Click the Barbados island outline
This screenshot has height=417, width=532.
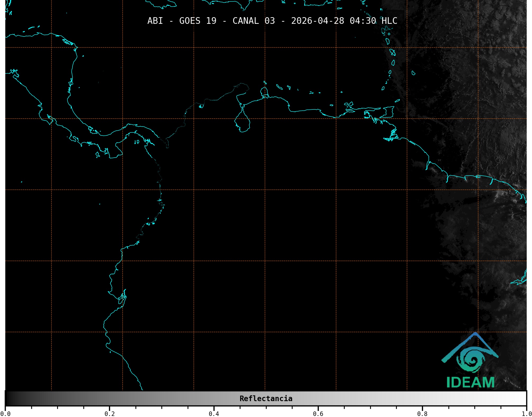(413, 73)
